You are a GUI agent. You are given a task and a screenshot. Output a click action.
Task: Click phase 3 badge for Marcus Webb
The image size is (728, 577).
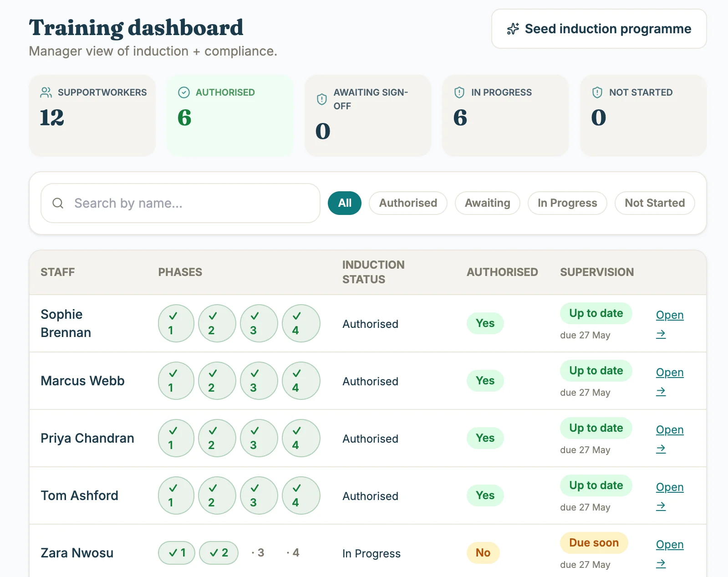coord(259,381)
